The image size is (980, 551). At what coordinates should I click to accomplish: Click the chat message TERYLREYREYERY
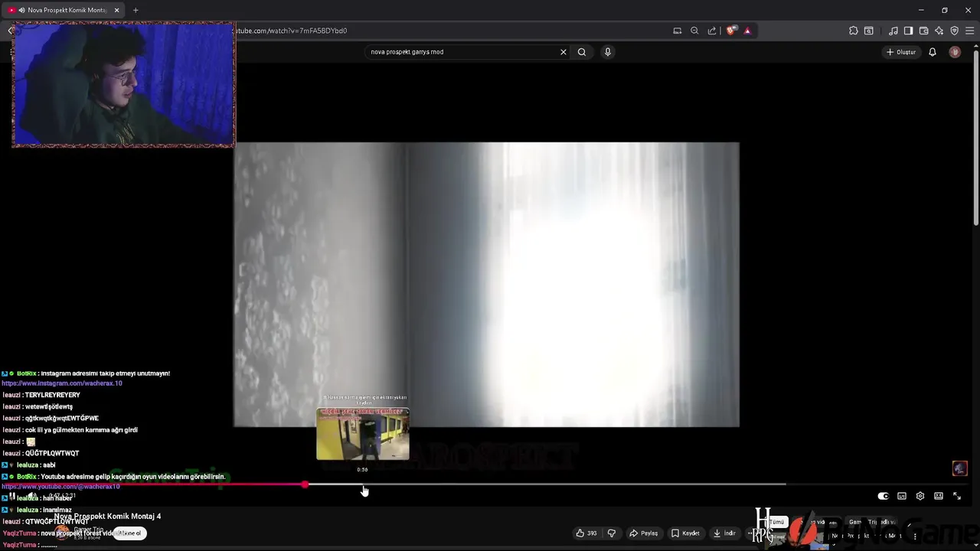click(x=41, y=395)
